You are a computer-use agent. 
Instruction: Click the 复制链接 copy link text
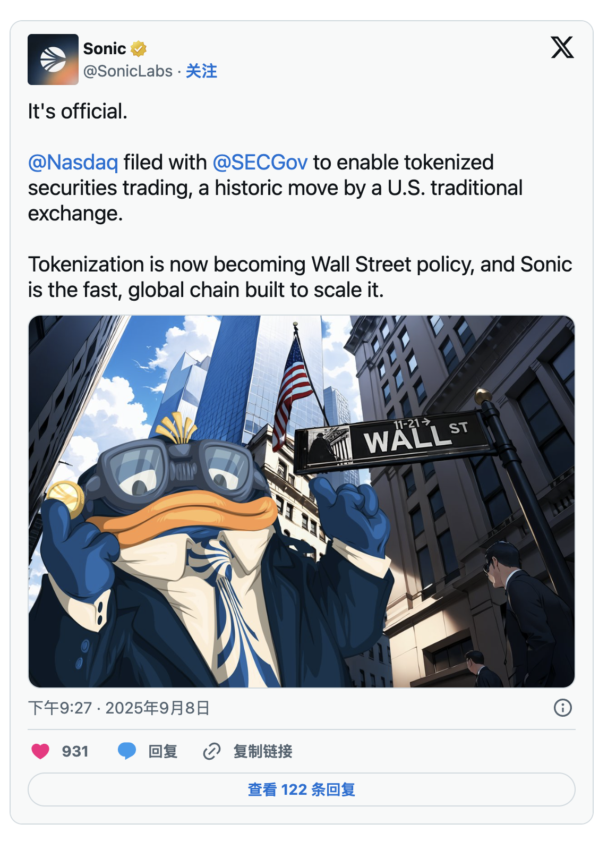(x=263, y=751)
